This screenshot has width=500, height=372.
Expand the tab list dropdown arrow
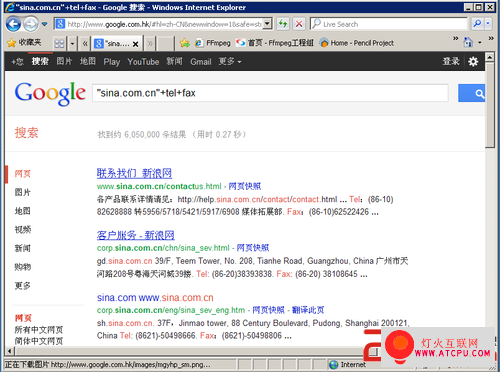click(x=72, y=44)
